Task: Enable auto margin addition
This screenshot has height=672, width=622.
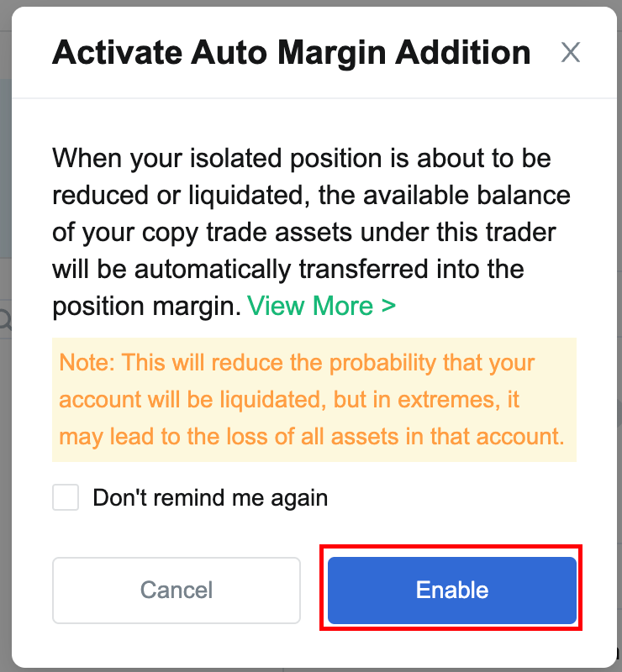Action: [x=452, y=591]
